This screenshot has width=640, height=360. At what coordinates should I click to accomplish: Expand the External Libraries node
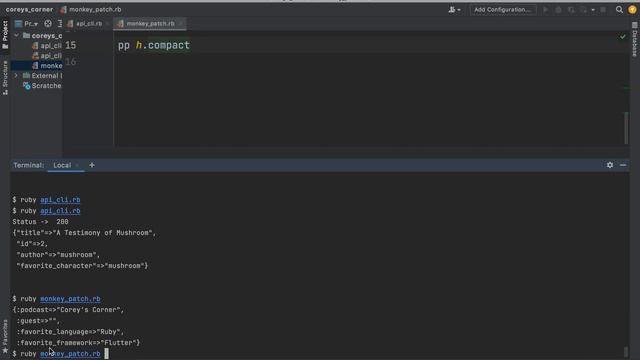coord(16,76)
